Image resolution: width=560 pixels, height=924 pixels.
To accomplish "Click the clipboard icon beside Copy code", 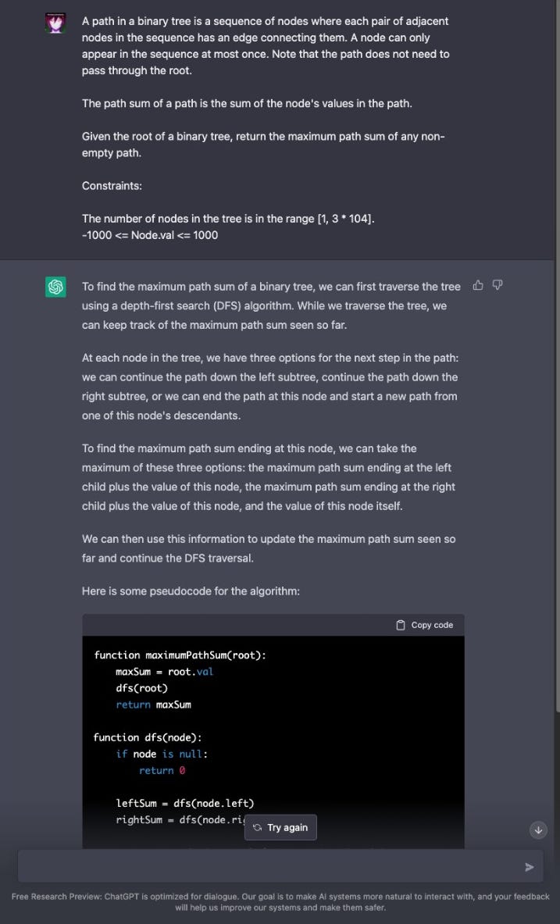I will tap(401, 625).
